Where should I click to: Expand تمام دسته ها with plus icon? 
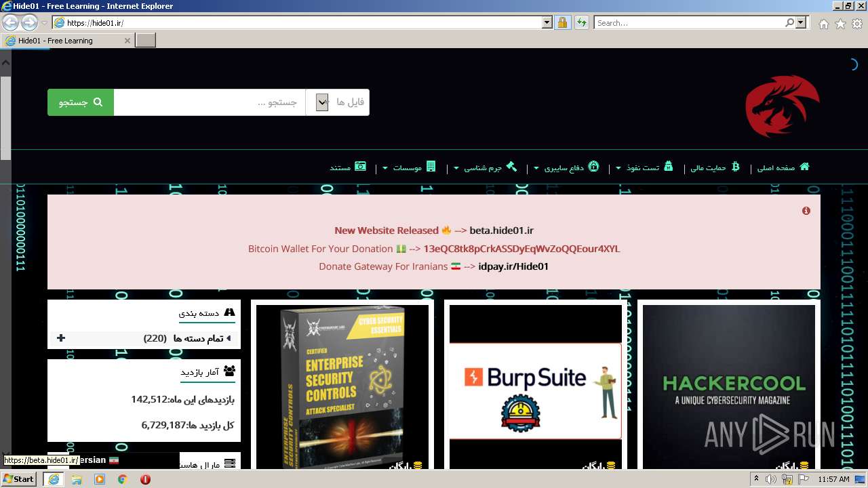pyautogui.click(x=61, y=338)
